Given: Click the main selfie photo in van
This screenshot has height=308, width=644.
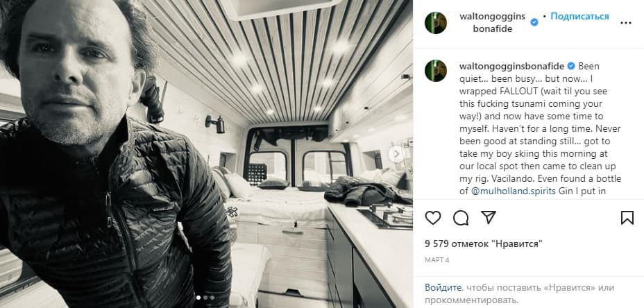Looking at the screenshot, I should [206, 154].
